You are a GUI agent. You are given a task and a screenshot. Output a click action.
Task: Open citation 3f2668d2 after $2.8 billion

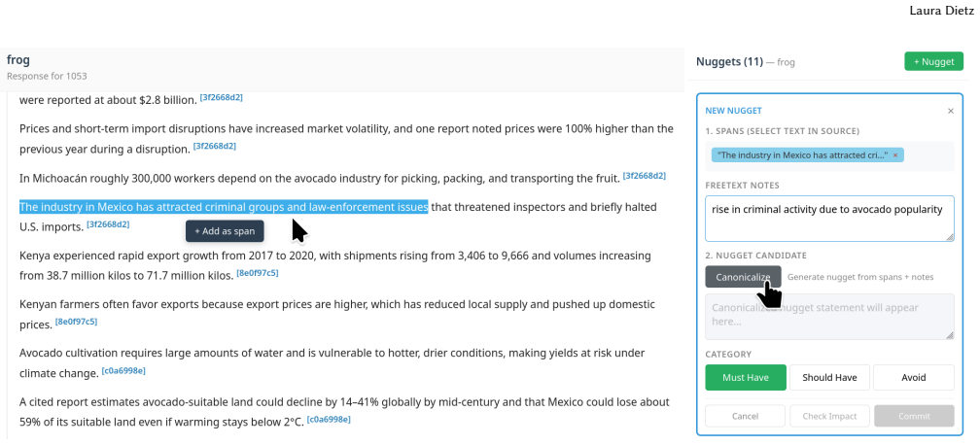coord(222,97)
